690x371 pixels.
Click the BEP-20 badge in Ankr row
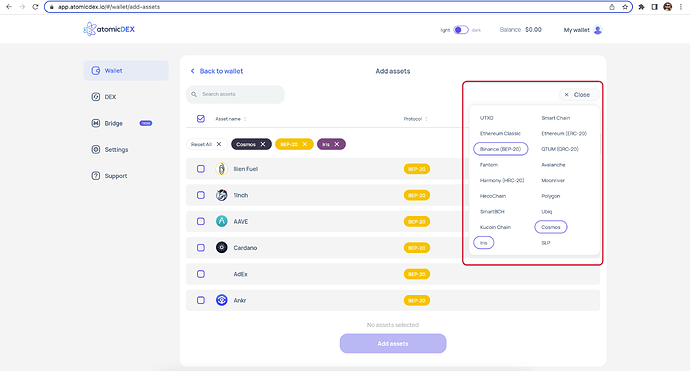(417, 301)
